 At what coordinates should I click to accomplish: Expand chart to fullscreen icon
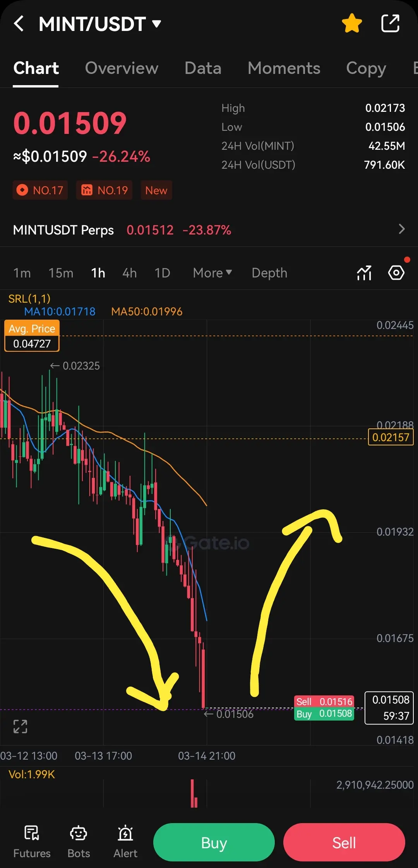(x=20, y=726)
